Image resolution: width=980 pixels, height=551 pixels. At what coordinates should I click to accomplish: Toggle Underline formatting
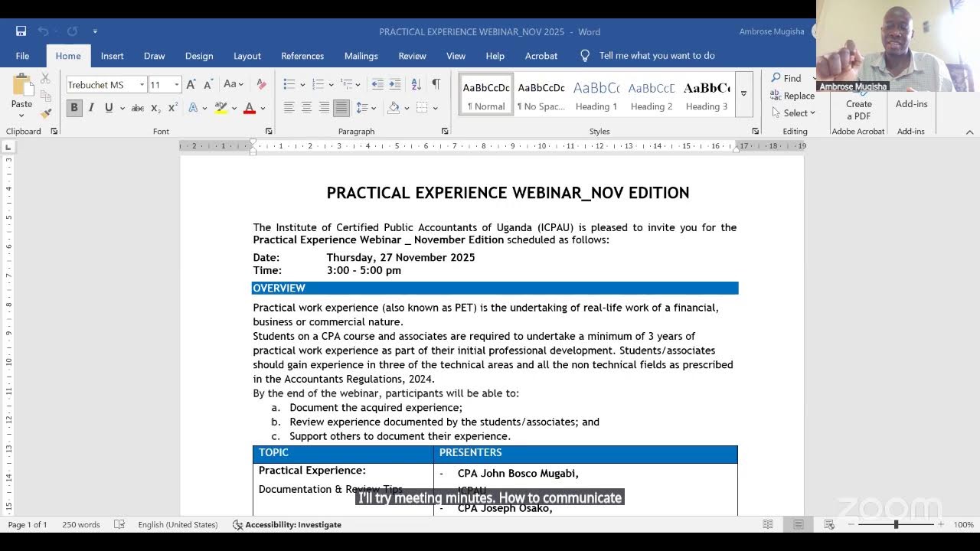click(x=109, y=108)
